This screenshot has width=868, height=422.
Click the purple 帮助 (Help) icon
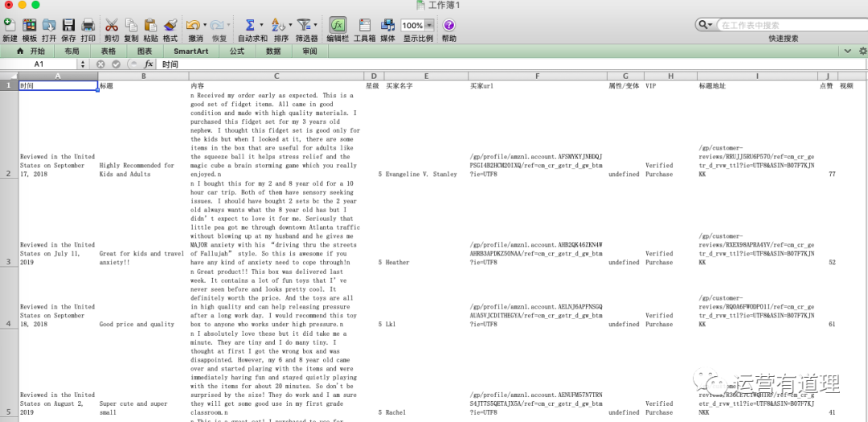[448, 25]
